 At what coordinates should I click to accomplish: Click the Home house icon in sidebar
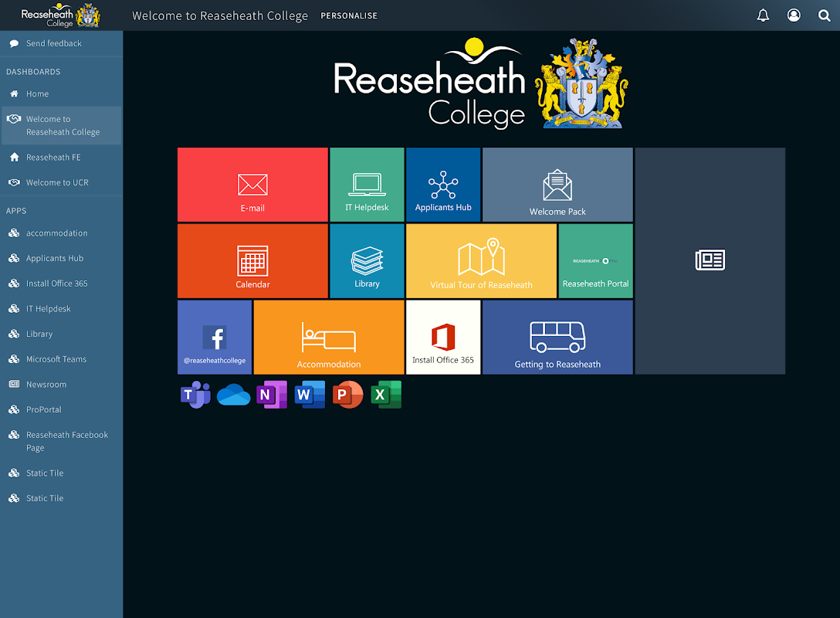(14, 93)
